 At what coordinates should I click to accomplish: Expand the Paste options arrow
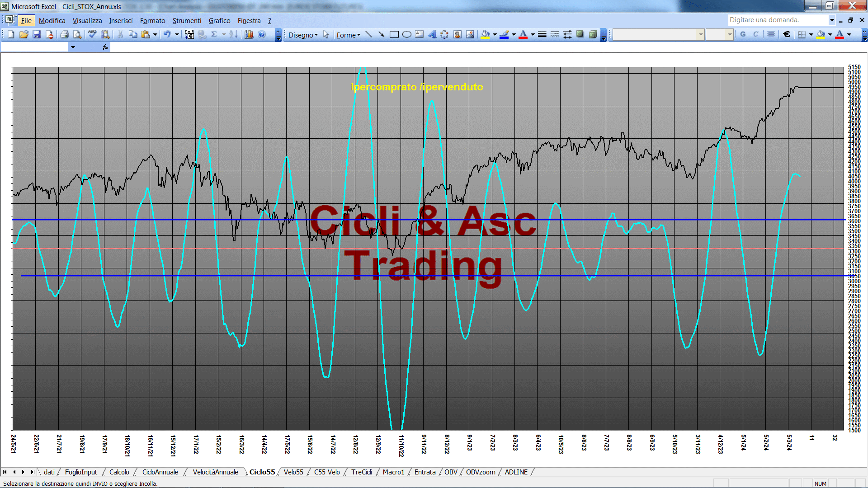tap(155, 35)
